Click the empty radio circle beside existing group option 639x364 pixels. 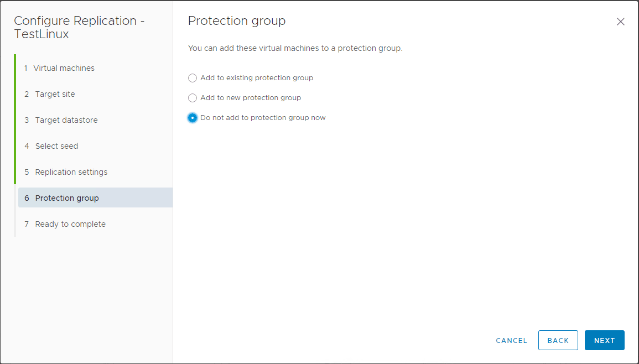[x=193, y=78]
